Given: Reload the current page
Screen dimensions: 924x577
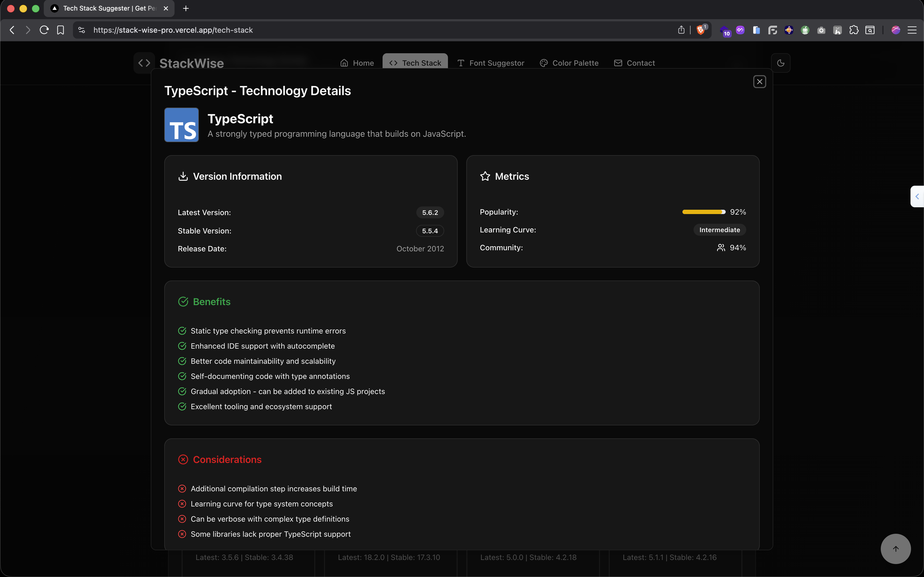Looking at the screenshot, I should tap(44, 30).
